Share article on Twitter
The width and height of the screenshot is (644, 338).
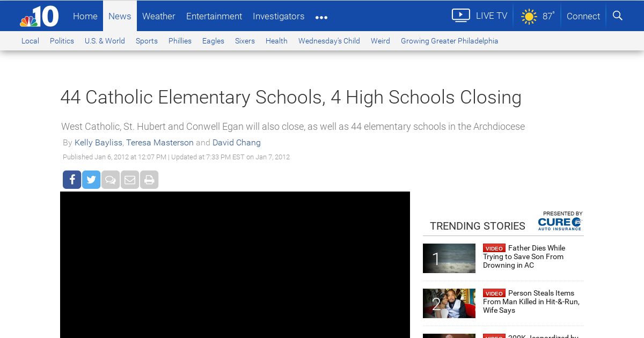pyautogui.click(x=91, y=180)
